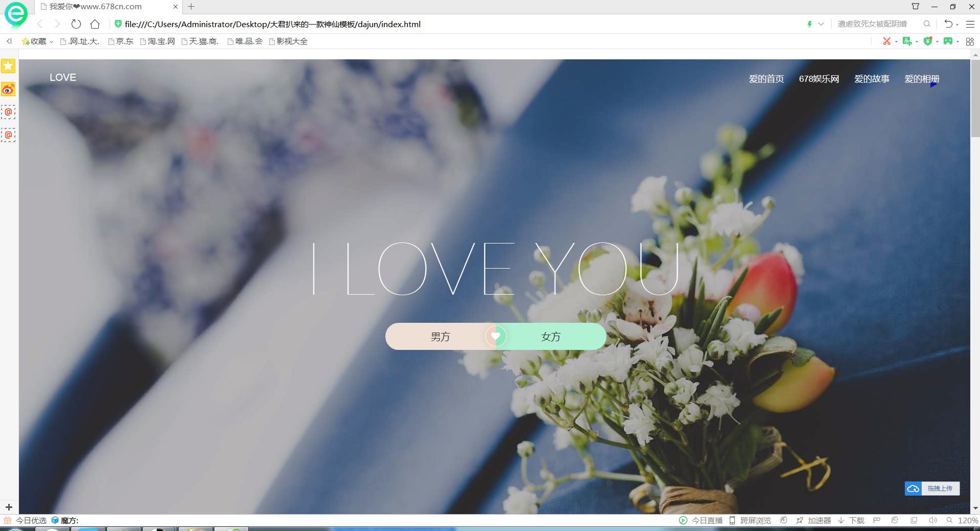Open the browser home page icon
This screenshot has width=980, height=531.
[95, 24]
